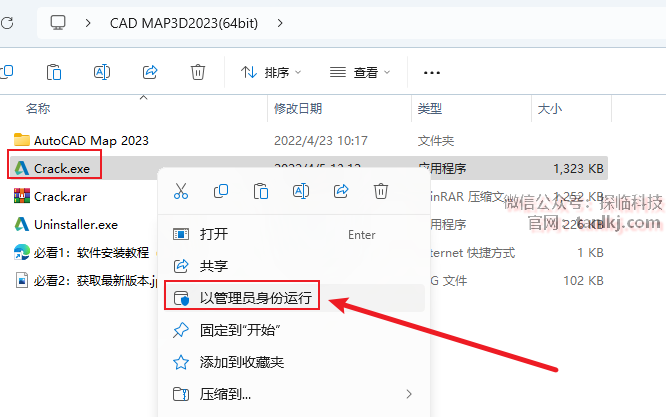Image resolution: width=666 pixels, height=417 pixels.
Task: Click the context menu Paste icon
Action: 261,191
